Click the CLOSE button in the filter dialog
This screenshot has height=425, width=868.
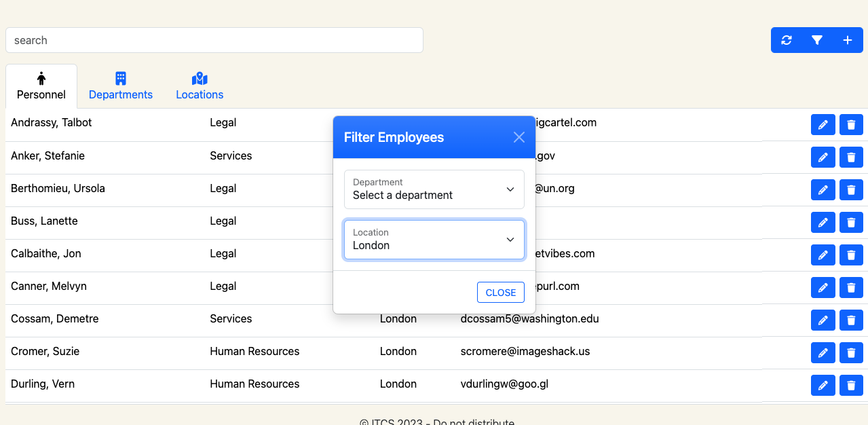(500, 292)
